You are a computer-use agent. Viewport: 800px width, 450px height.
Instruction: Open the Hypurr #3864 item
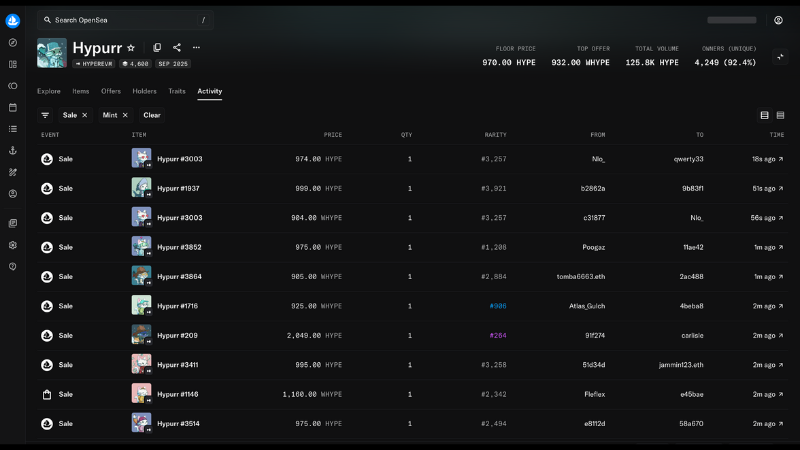(179, 277)
